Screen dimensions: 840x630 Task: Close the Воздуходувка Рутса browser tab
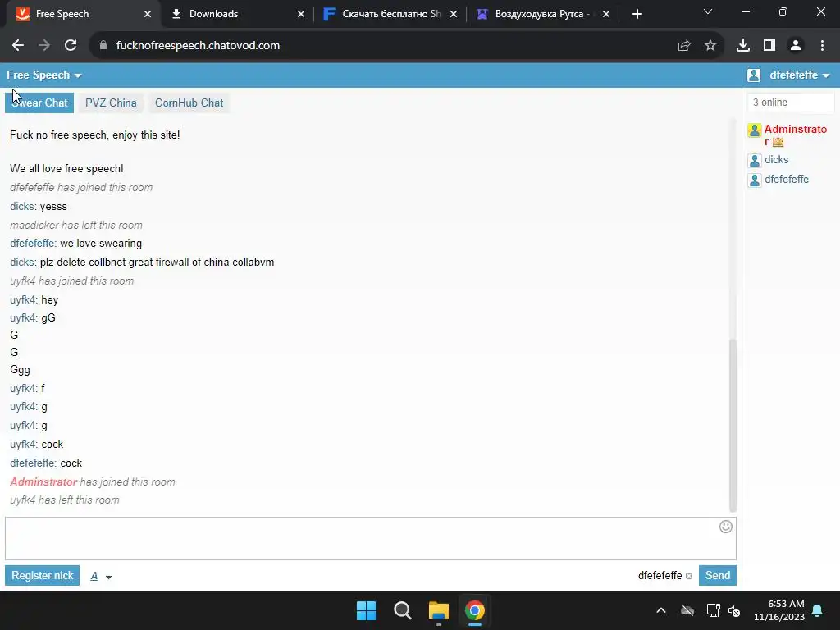pyautogui.click(x=606, y=14)
